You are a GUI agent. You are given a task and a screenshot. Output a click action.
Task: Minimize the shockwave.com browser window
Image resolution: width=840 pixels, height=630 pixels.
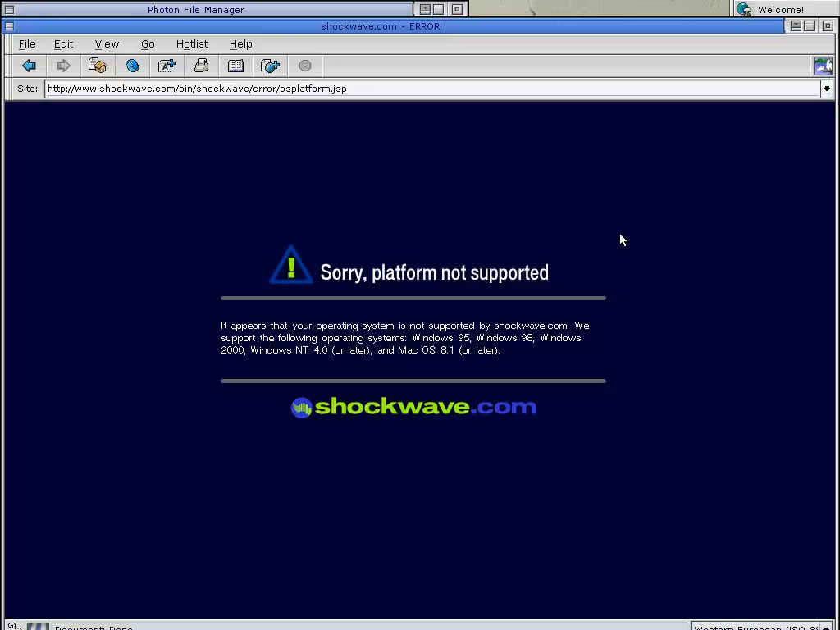[796, 25]
